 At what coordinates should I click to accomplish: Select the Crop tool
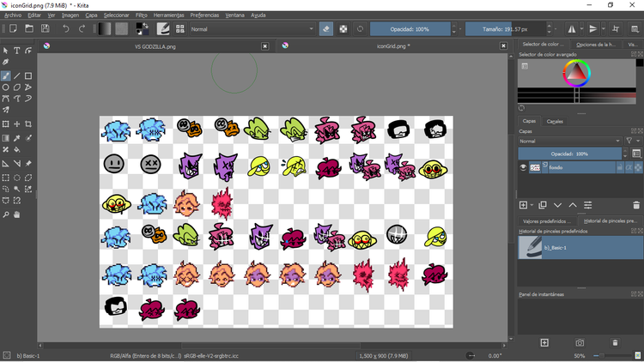[x=28, y=124]
